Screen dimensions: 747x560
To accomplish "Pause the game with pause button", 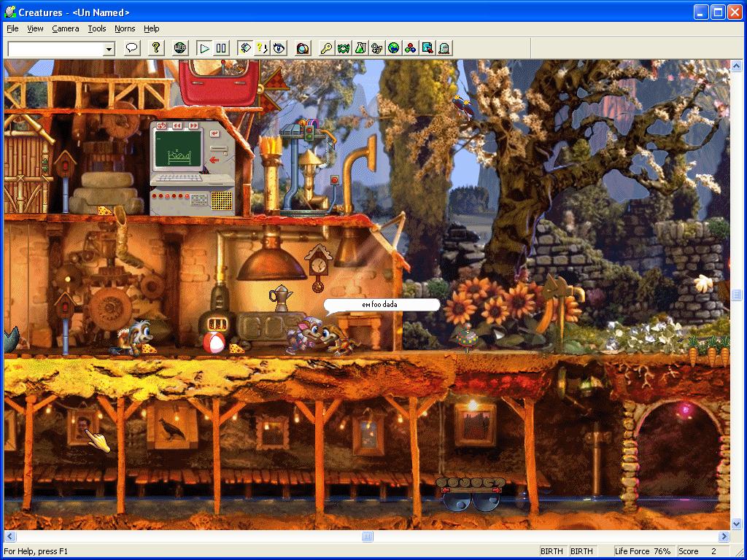I will click(221, 48).
